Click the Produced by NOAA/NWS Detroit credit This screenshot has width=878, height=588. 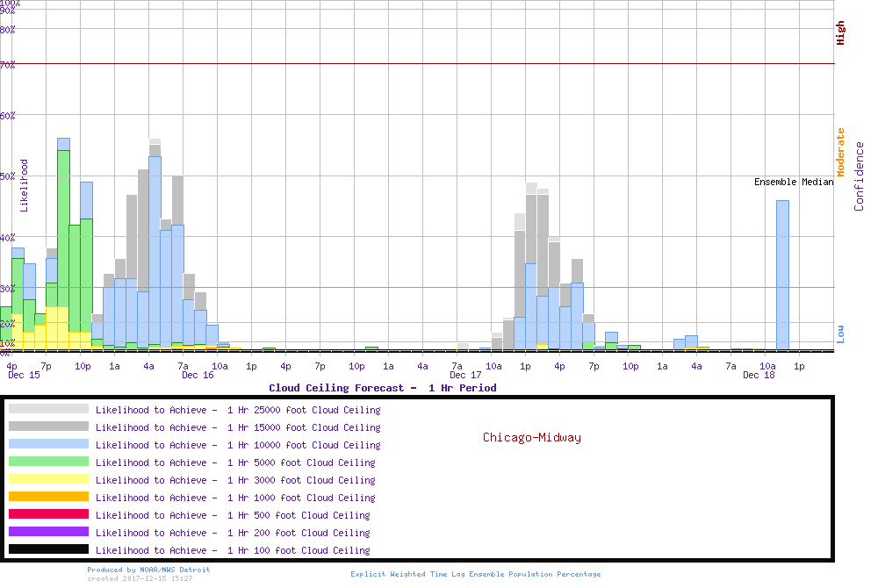point(148,570)
